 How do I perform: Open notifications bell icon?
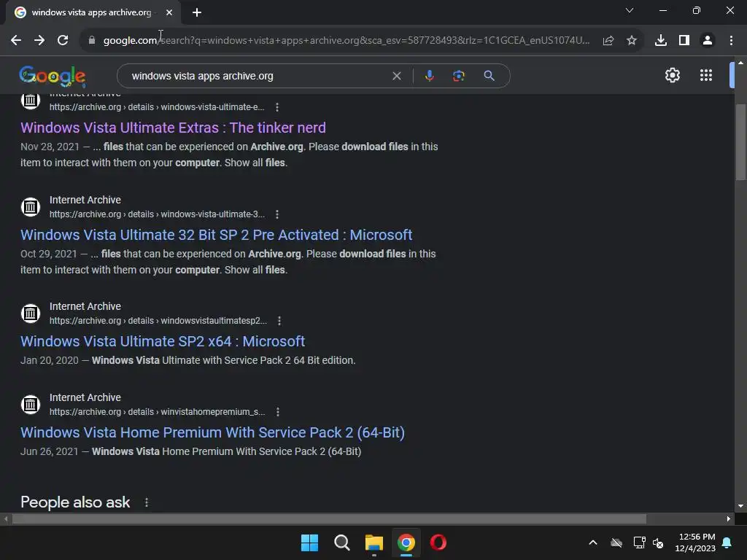(x=727, y=542)
